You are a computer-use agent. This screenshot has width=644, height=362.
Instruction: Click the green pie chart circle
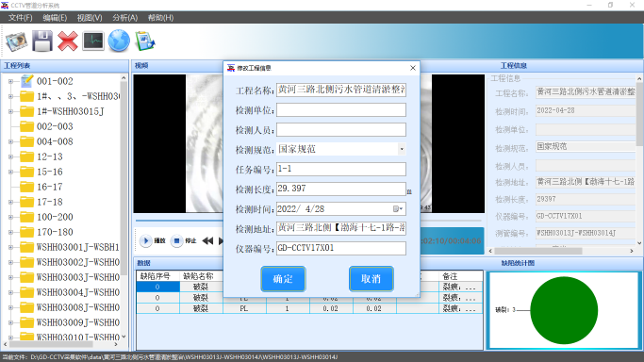[x=564, y=310]
